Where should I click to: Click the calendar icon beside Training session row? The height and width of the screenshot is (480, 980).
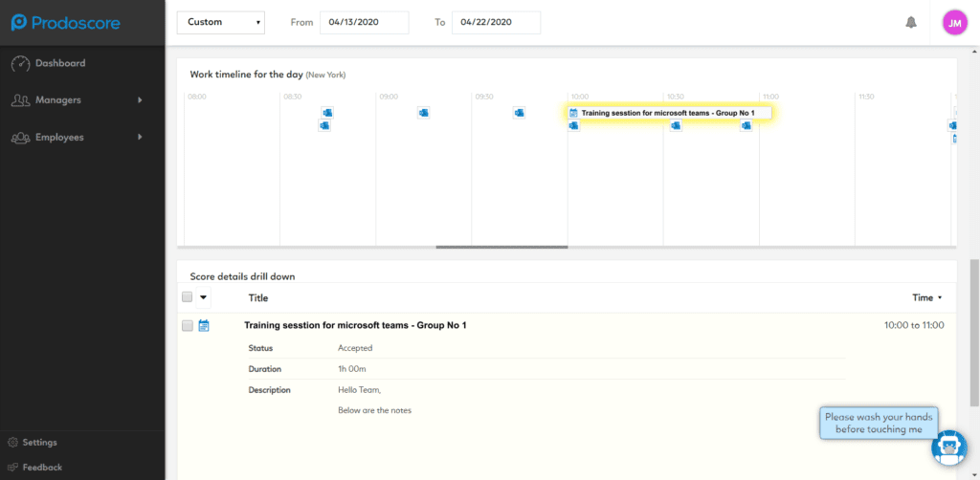pos(204,325)
